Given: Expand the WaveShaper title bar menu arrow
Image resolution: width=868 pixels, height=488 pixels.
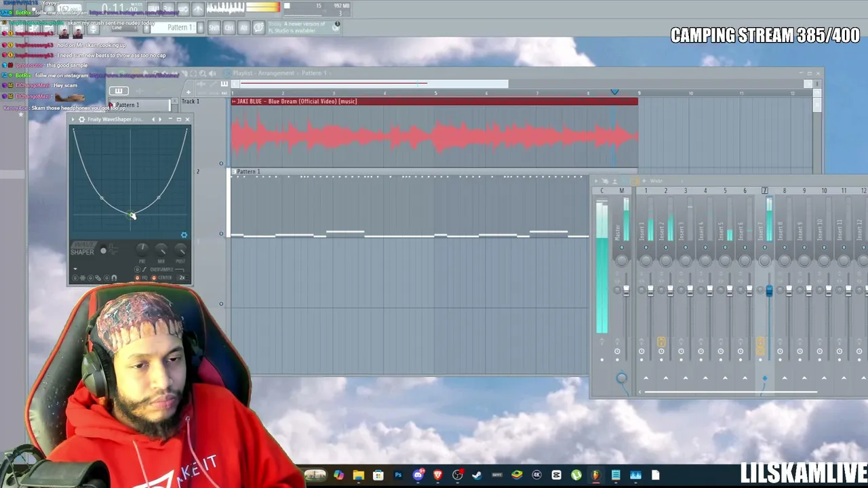Looking at the screenshot, I should pos(75,119).
